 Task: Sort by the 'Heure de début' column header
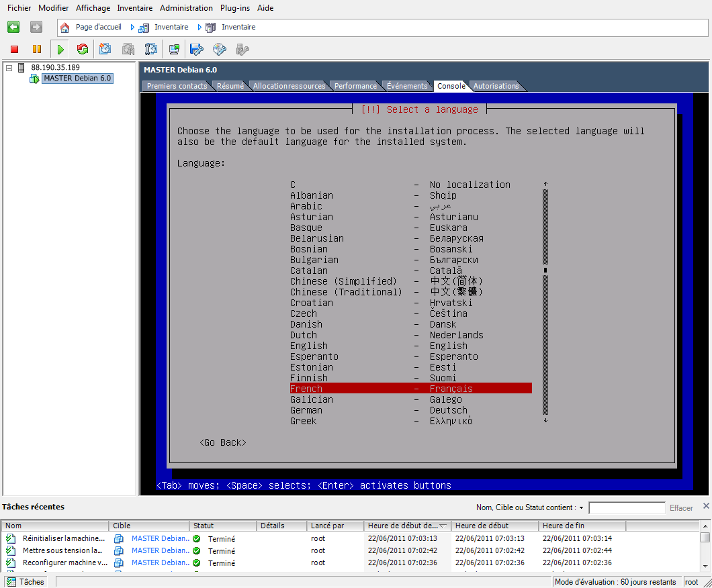tap(482, 526)
